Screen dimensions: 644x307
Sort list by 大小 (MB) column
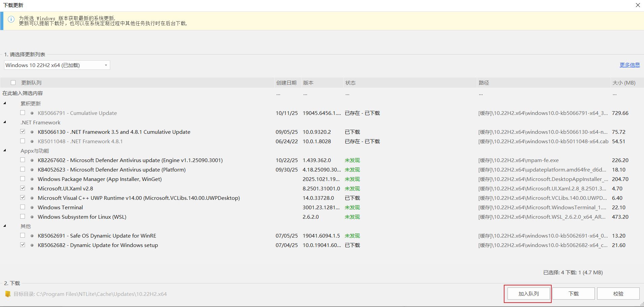(623, 83)
